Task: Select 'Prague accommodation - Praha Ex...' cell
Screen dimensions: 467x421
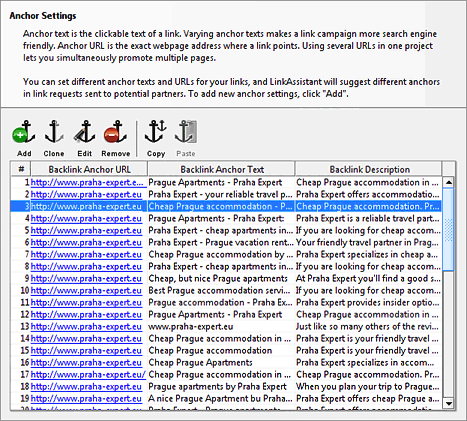Action: 220,302
